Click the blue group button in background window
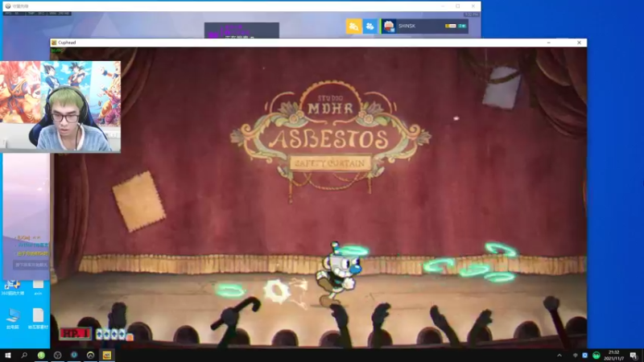 point(369,27)
